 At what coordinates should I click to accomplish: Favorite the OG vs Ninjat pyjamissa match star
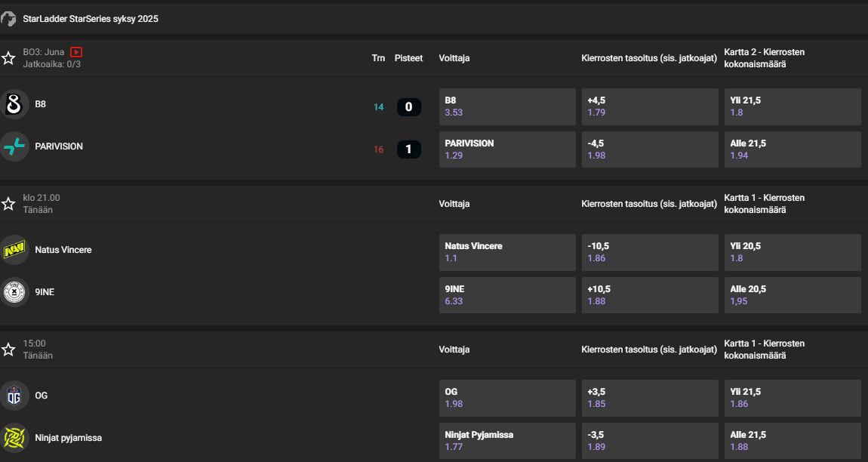click(x=8, y=350)
